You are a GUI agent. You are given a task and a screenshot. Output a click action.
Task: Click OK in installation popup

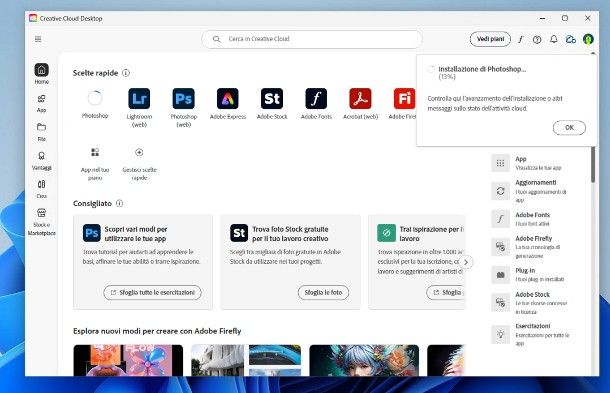pos(569,128)
